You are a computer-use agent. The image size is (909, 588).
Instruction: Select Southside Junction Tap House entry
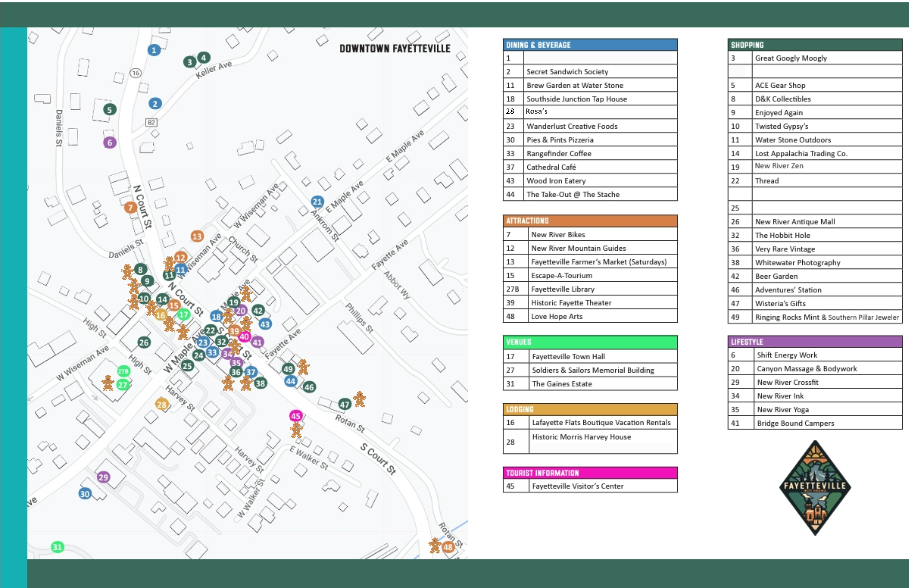590,99
